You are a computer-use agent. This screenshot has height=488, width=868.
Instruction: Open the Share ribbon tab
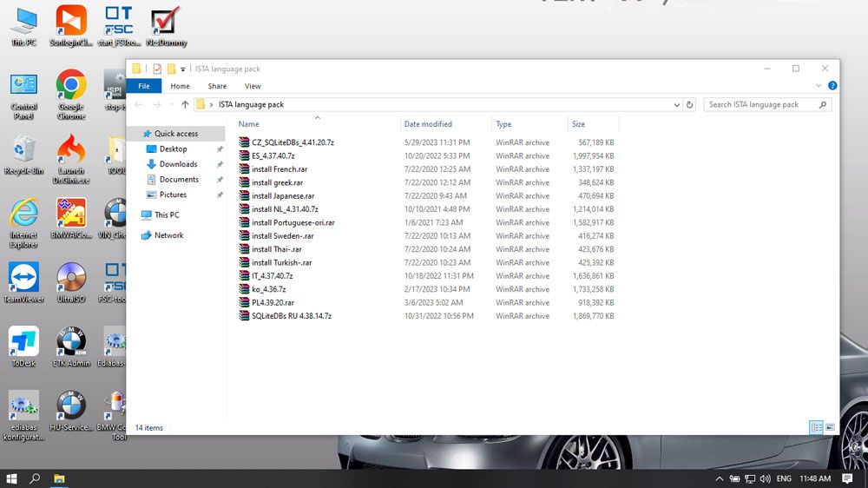tap(217, 86)
